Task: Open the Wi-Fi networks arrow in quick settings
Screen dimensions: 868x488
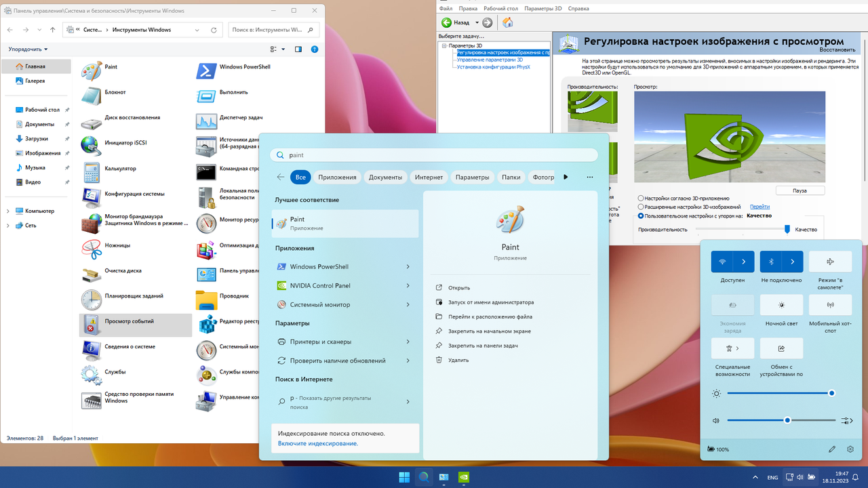Action: [x=743, y=262]
